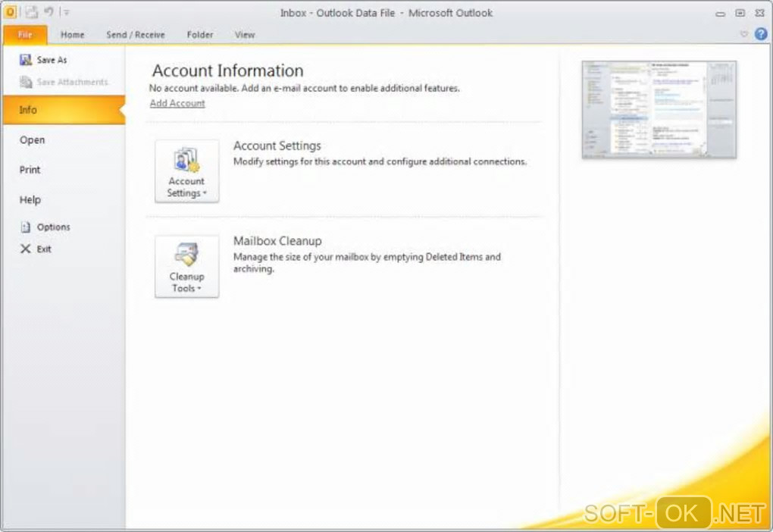Switch to the Send / Receive tab

pos(136,35)
